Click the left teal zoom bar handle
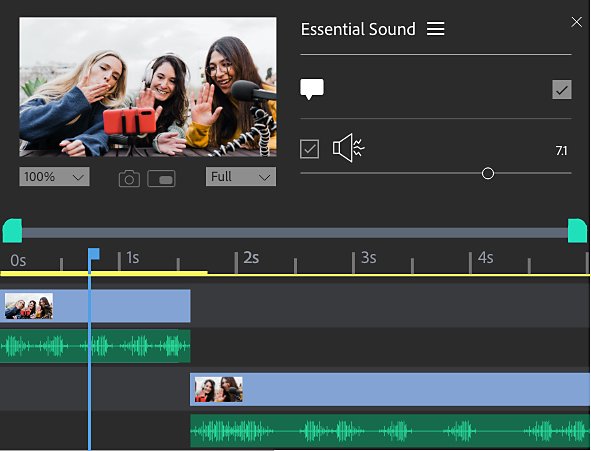Screen dimensions: 591x451 coord(12,231)
